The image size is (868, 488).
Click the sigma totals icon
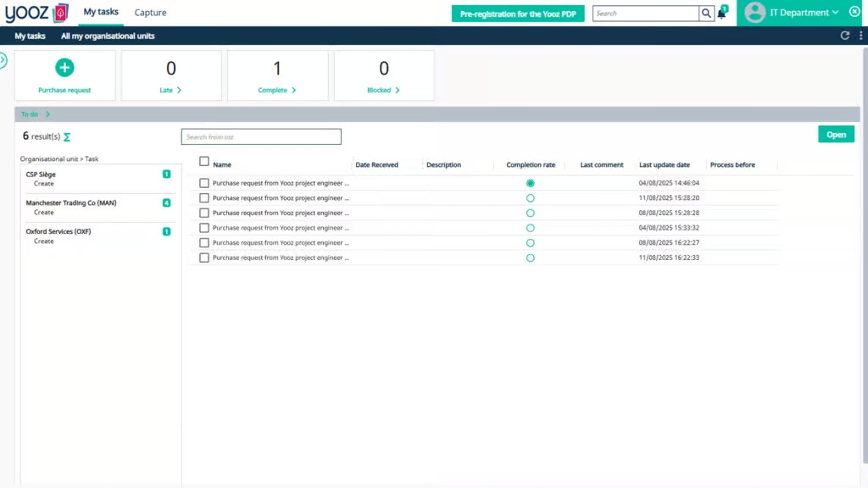click(x=67, y=136)
